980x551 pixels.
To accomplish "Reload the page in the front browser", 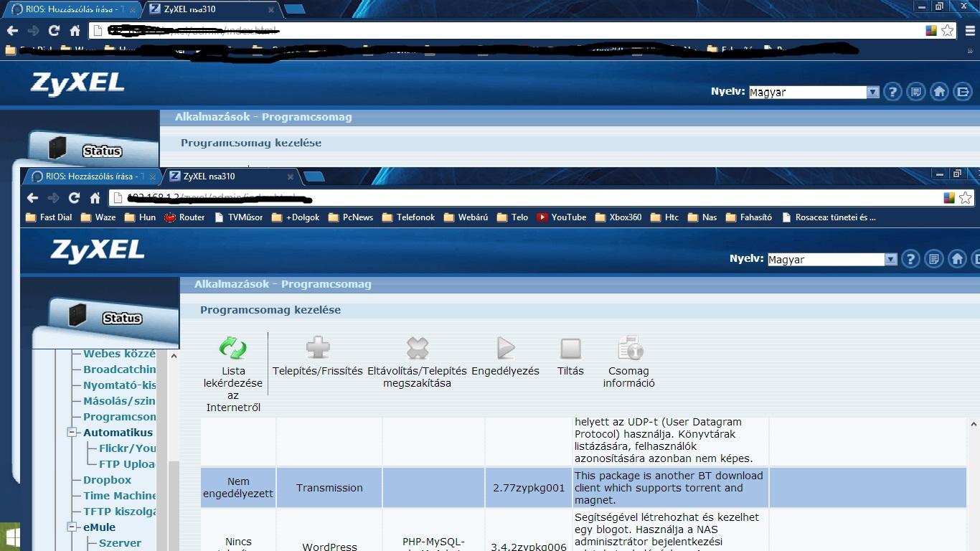I will [74, 198].
